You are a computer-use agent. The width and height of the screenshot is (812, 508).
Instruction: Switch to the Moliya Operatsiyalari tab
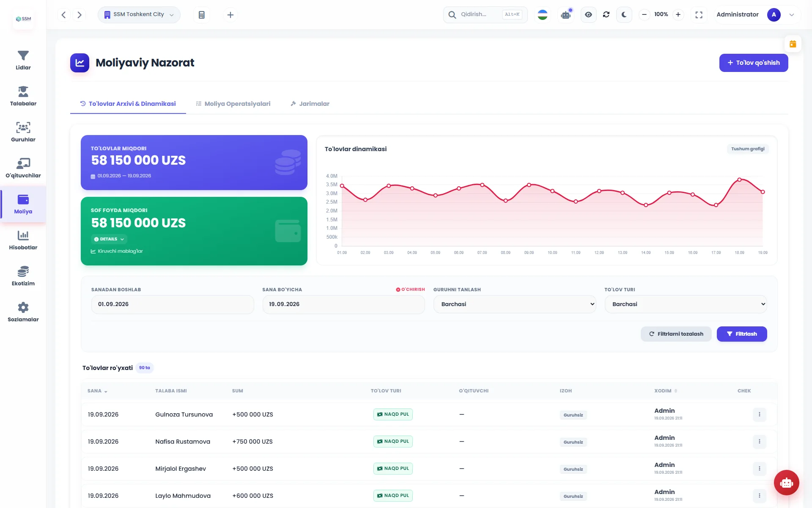coord(233,104)
